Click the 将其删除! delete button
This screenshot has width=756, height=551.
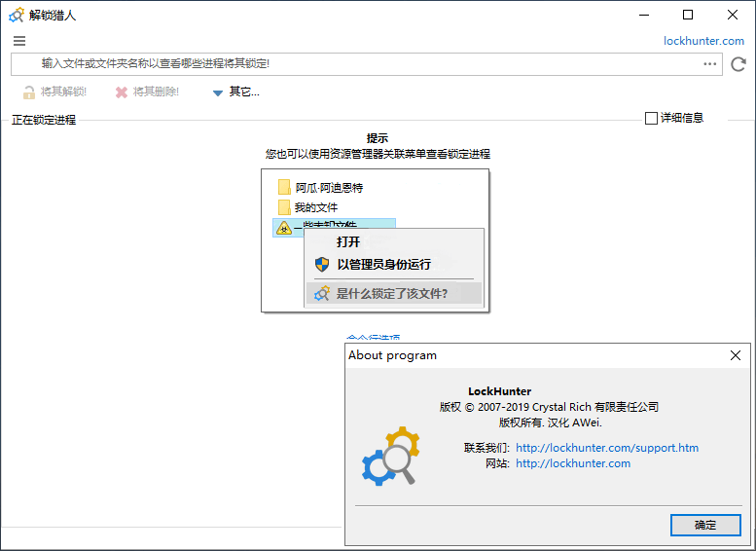point(147,92)
